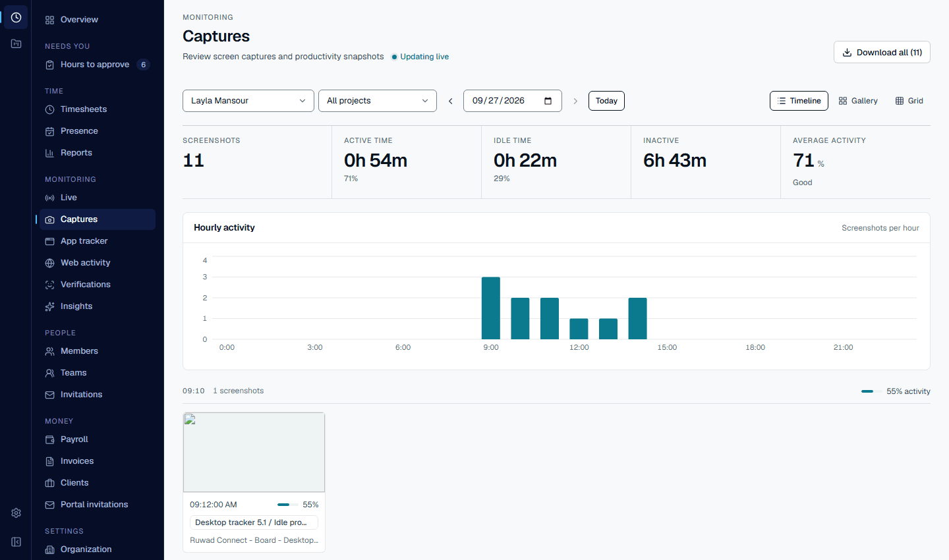Viewport: 949px width, 560px height.
Task: Open Teams in the sidebar
Action: tap(98, 373)
